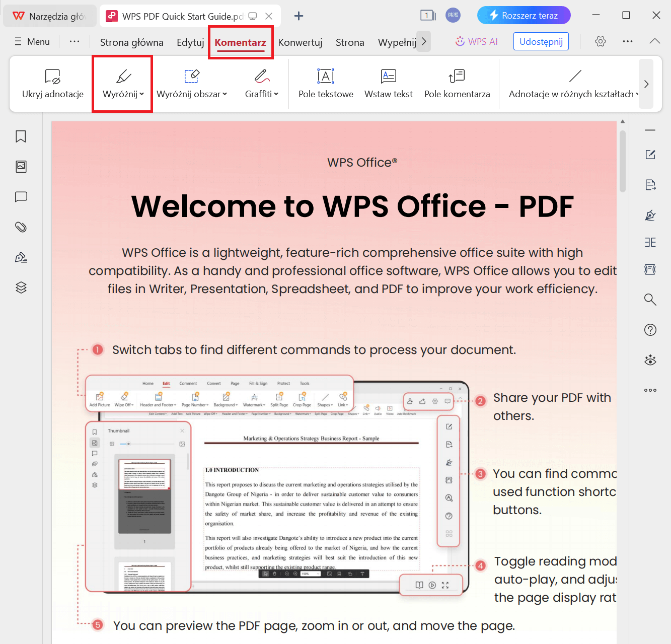The height and width of the screenshot is (644, 671).
Task: Close the WPS PDF Quick Start Guide tab
Action: pyautogui.click(x=269, y=16)
